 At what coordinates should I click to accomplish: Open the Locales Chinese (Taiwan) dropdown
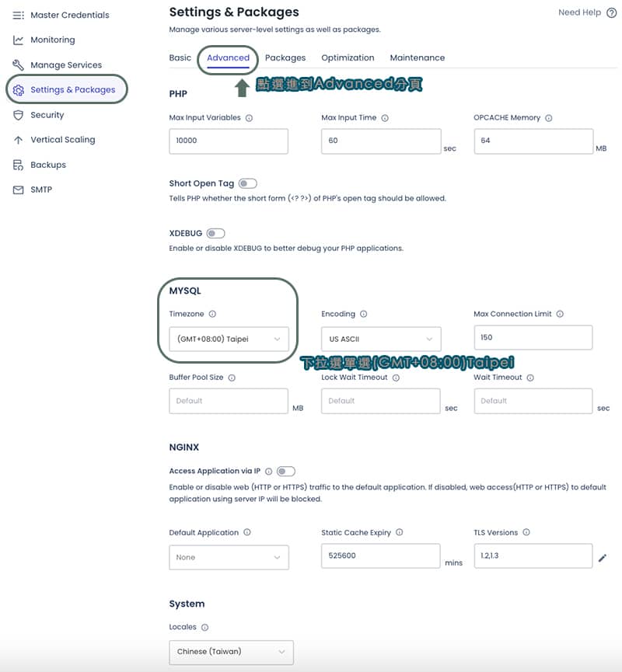click(231, 652)
